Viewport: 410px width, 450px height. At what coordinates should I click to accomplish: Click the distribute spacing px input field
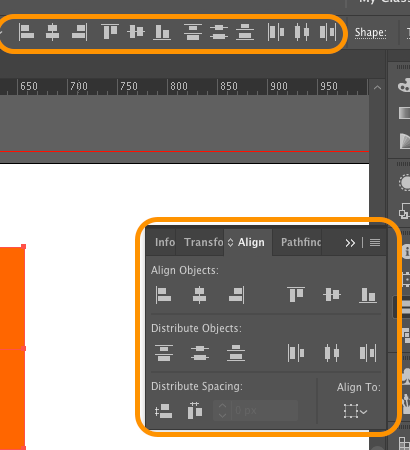255,410
